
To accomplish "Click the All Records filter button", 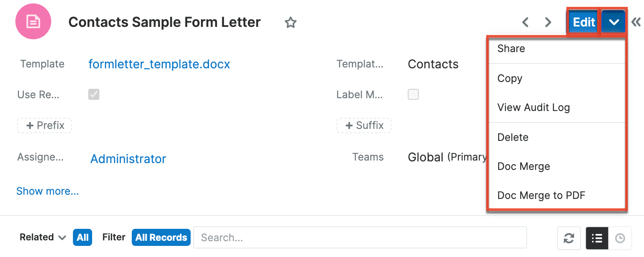I will tap(161, 237).
